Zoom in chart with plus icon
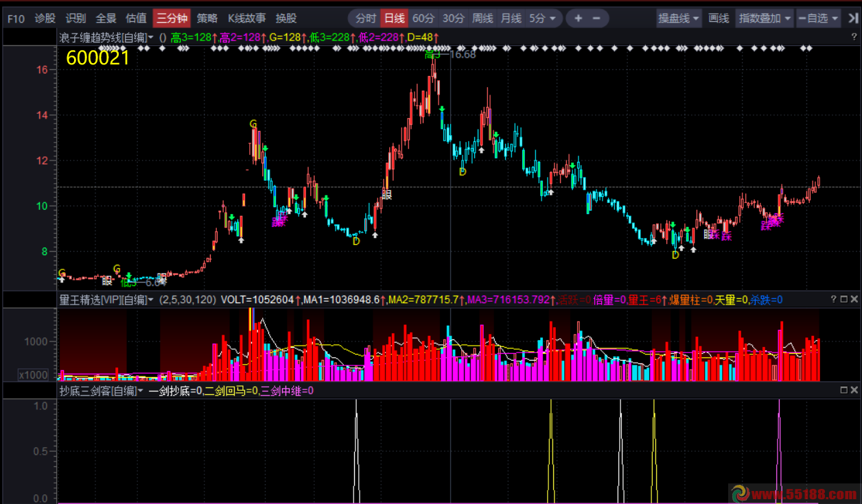Screen dimensions: 862x504 point(579,19)
